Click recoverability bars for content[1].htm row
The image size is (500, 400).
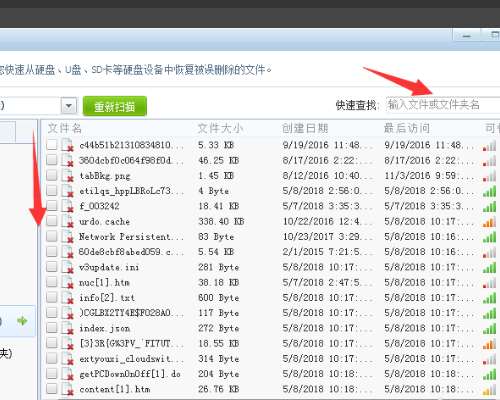point(489,389)
